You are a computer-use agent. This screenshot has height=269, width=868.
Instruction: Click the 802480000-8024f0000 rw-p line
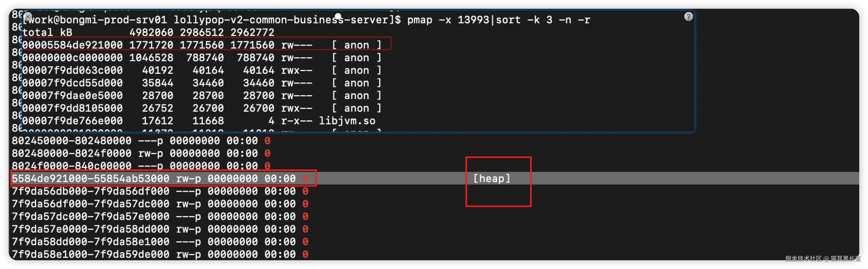(141, 153)
